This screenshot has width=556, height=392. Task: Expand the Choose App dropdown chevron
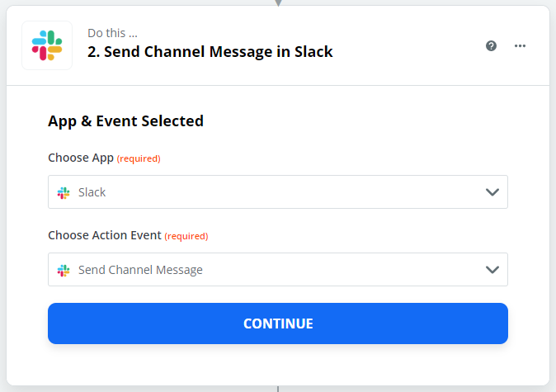point(492,192)
